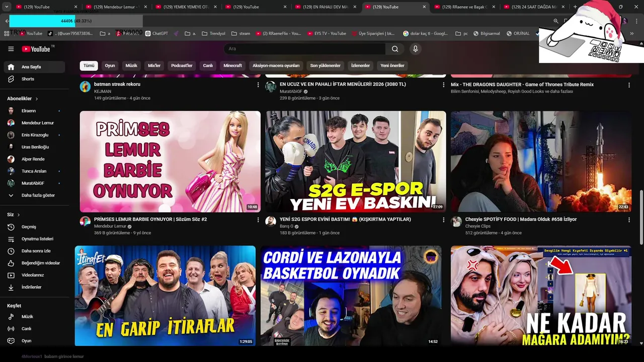This screenshot has height=362, width=644.
Task: Start voice search with the microphone
Action: pos(415,49)
